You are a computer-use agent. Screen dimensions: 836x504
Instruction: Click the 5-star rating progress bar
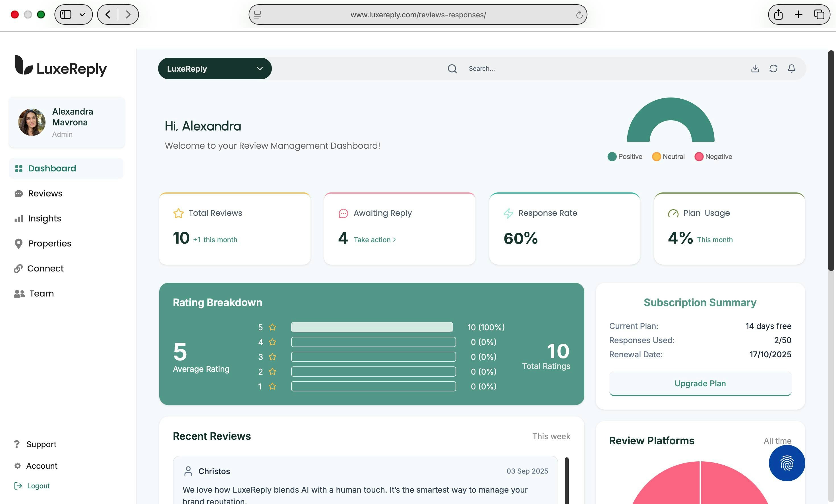click(x=372, y=327)
